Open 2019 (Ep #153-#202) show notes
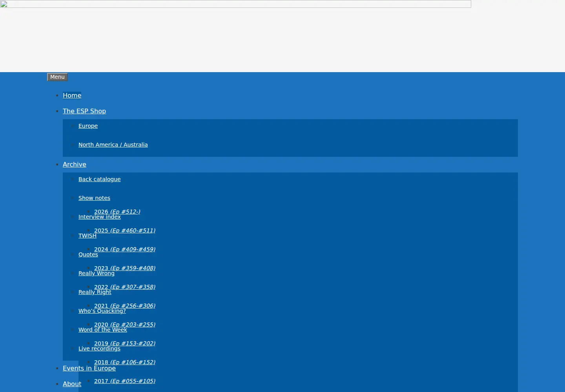This screenshot has height=392, width=565. [x=125, y=343]
